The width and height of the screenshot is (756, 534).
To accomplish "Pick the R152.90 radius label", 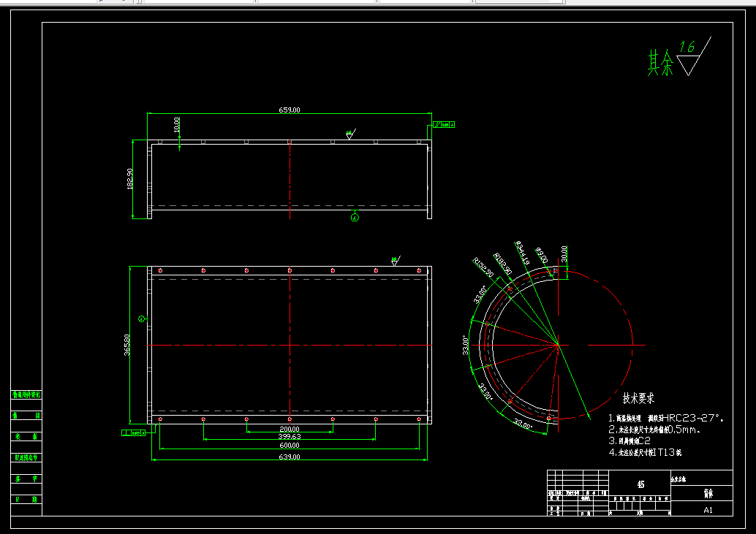I will [x=483, y=267].
